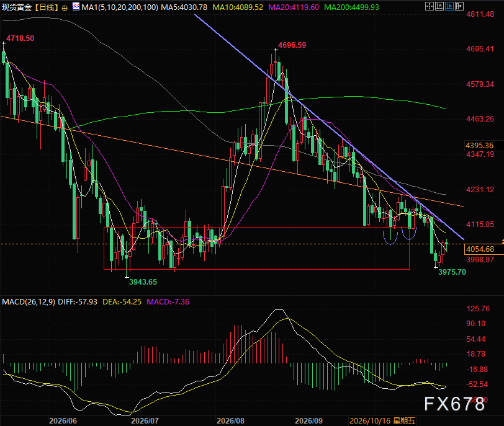Click the 4115.05 price axis value

pos(480,224)
